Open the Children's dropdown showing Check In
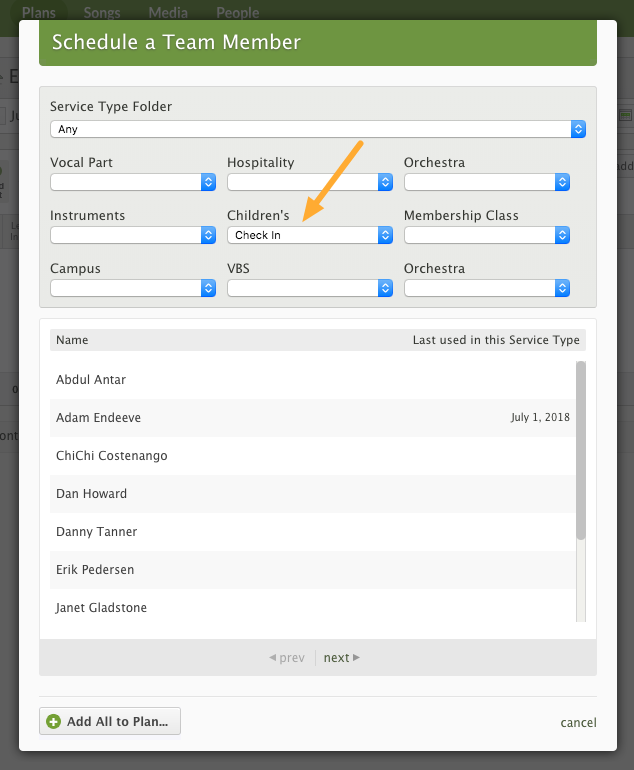This screenshot has height=770, width=634. coord(310,235)
